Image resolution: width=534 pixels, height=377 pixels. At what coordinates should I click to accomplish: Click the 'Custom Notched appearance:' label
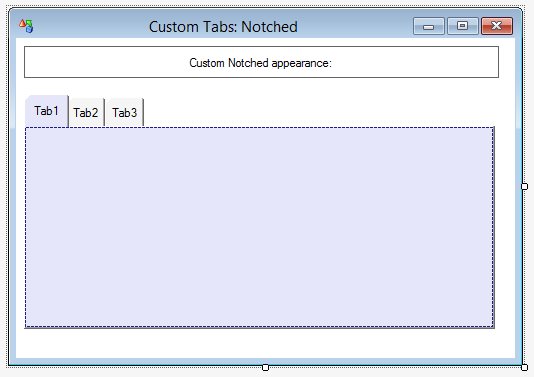tap(261, 62)
